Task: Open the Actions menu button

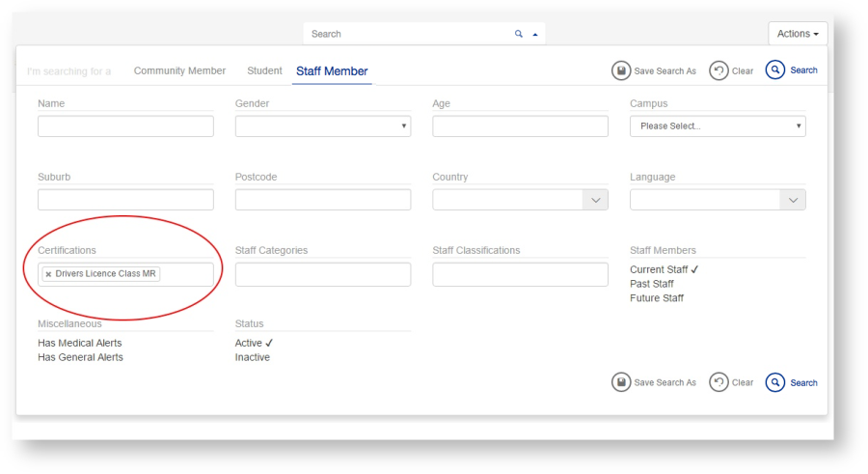Action: point(798,34)
